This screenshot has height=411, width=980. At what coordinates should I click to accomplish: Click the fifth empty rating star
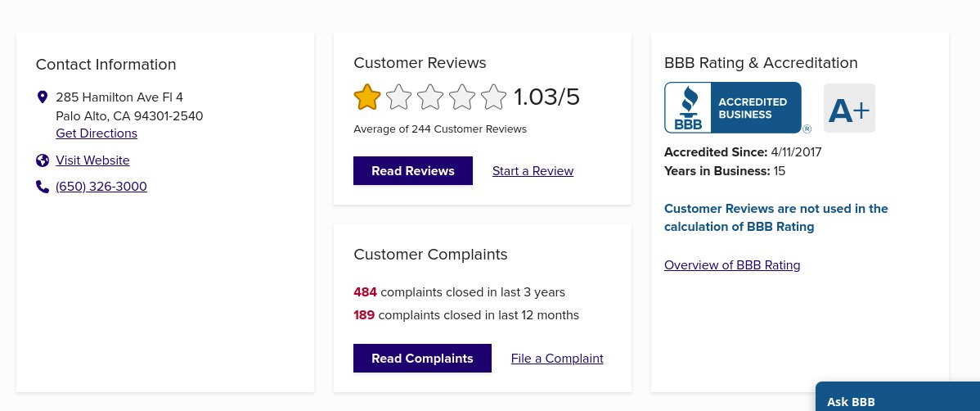click(493, 97)
